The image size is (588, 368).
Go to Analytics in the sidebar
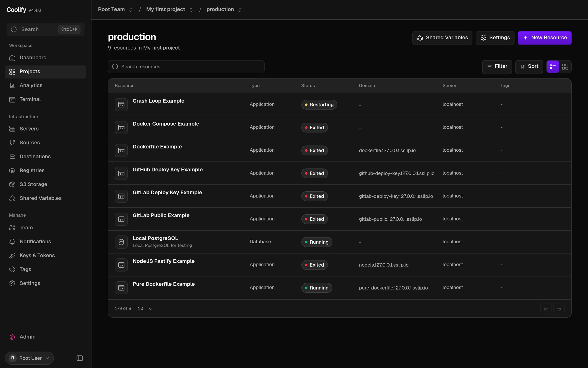[45, 85]
